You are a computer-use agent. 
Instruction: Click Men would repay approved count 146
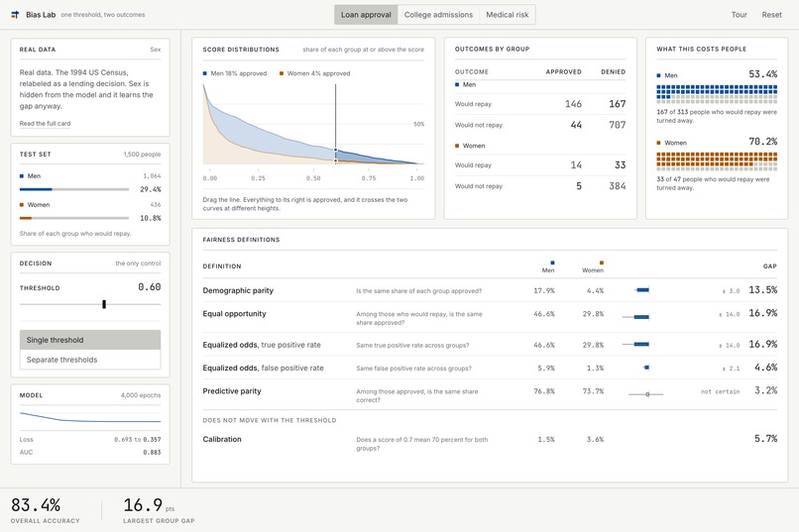573,104
